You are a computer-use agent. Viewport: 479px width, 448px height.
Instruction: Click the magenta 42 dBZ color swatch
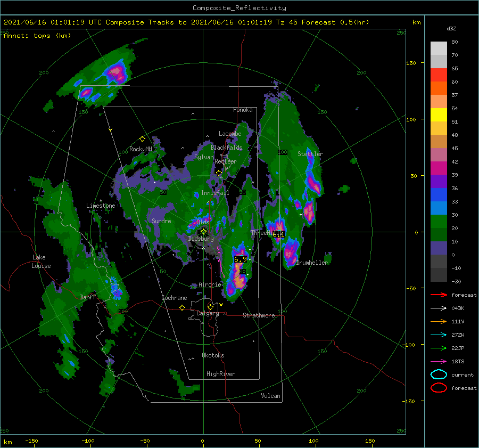pyautogui.click(x=439, y=168)
